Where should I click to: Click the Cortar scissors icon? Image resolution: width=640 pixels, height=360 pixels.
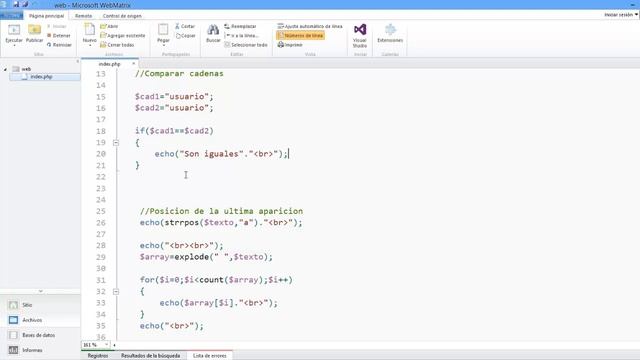click(178, 26)
